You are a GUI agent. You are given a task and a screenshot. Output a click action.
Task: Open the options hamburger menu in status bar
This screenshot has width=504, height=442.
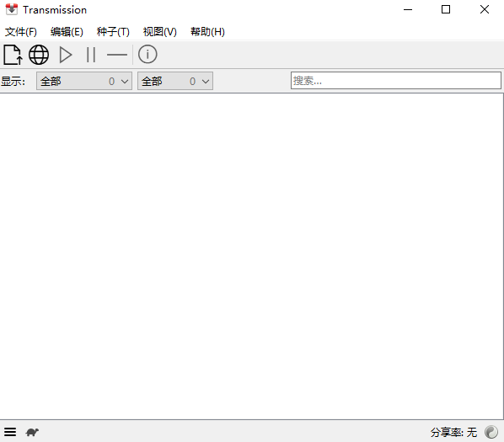[x=10, y=432]
